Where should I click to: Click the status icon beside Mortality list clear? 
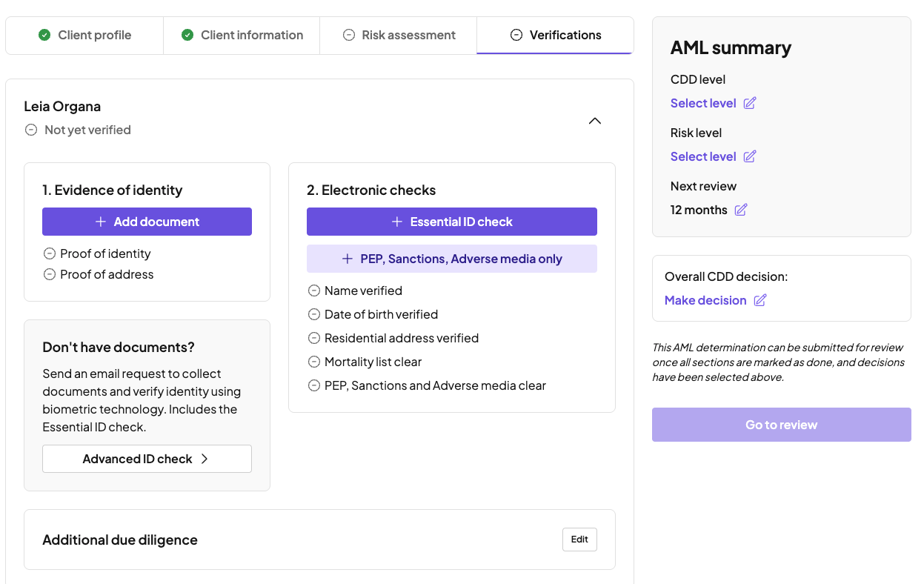[314, 362]
